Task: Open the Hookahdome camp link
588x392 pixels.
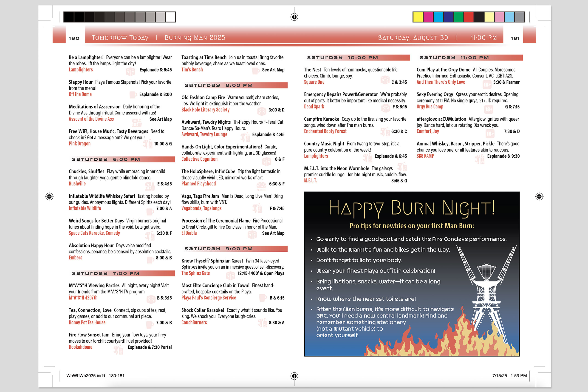Action: (80, 347)
